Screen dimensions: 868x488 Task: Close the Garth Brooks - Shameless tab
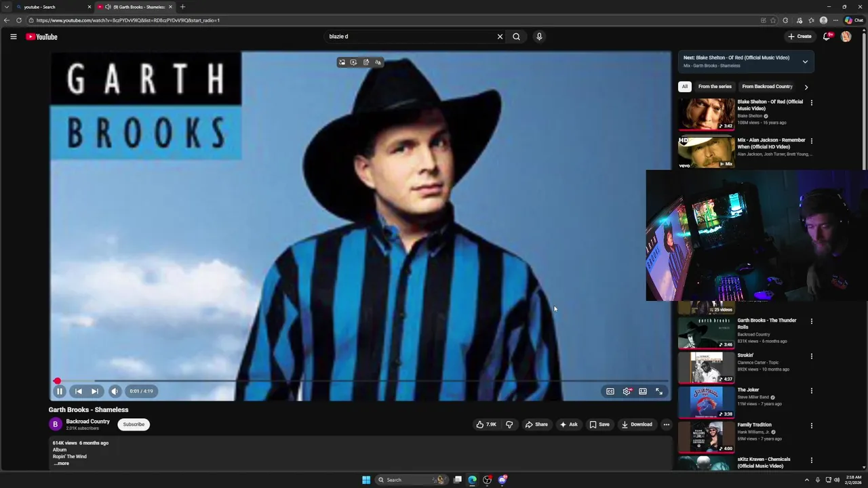(171, 7)
